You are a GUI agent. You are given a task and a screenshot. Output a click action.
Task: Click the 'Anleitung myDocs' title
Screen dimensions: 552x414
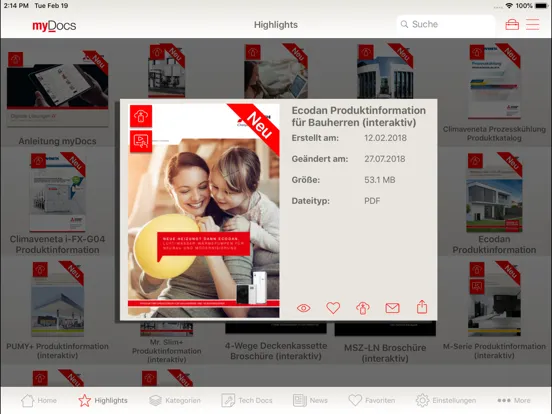click(x=57, y=141)
